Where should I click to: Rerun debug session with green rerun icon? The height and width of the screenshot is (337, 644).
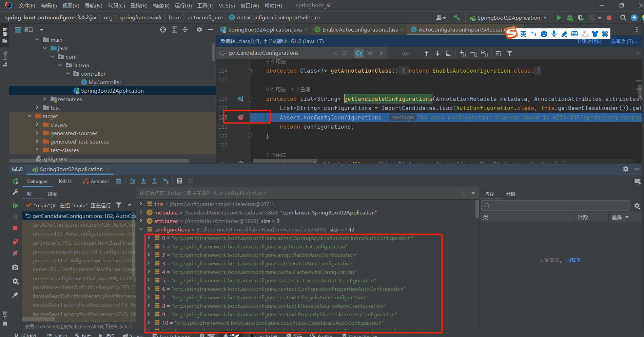click(x=15, y=181)
